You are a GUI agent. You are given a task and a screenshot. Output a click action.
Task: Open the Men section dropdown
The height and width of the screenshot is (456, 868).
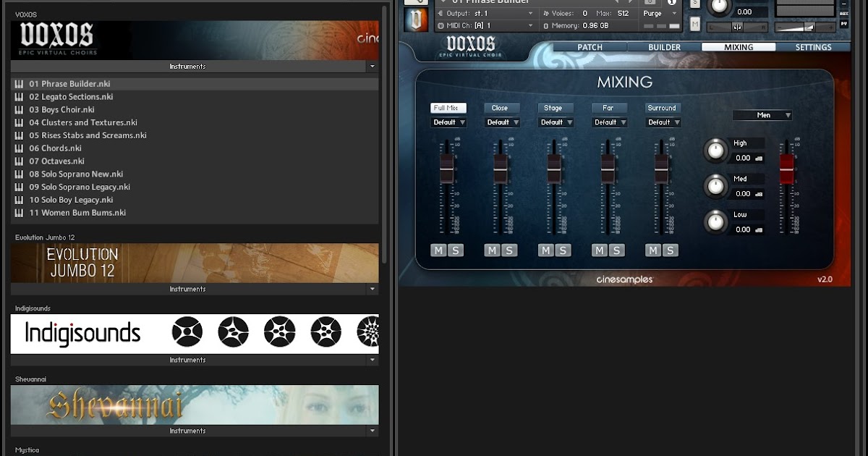pyautogui.click(x=762, y=115)
